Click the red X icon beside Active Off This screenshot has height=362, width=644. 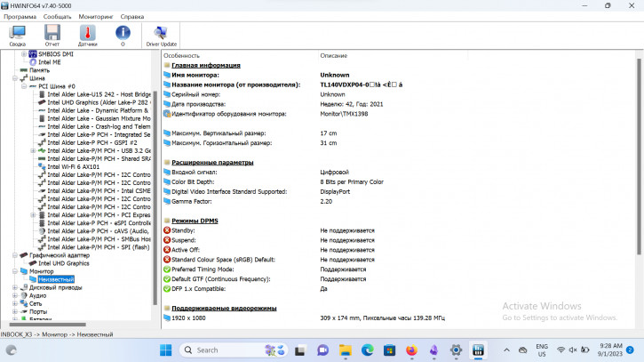point(167,250)
